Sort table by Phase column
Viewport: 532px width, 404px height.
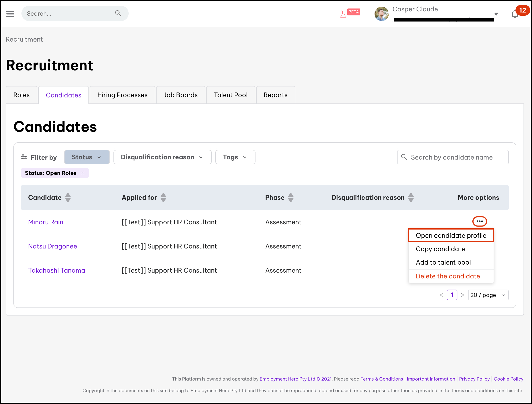[x=291, y=198]
